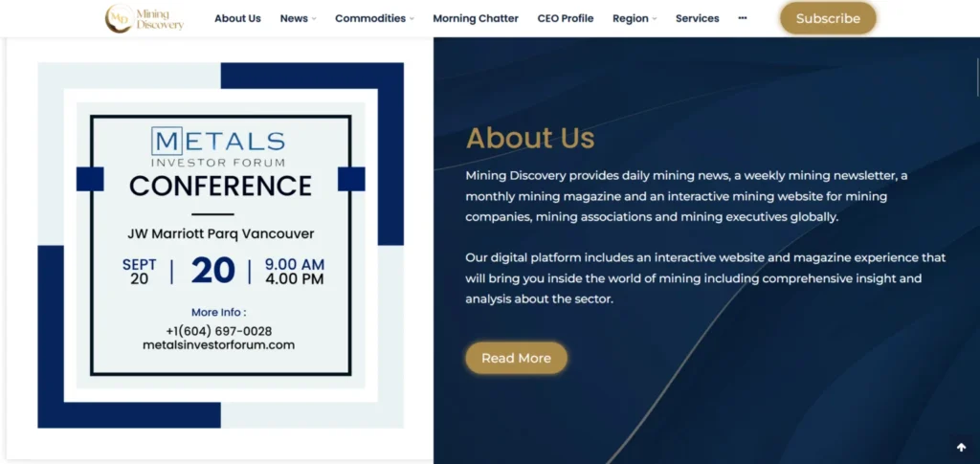Click the scroll-to-top arrow icon

pos(961,447)
